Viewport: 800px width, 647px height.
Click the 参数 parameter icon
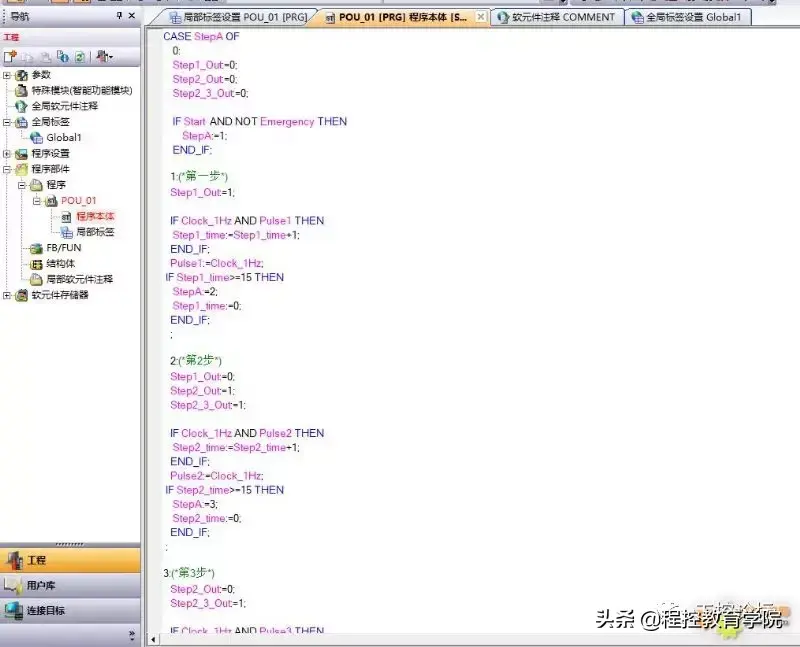point(21,76)
